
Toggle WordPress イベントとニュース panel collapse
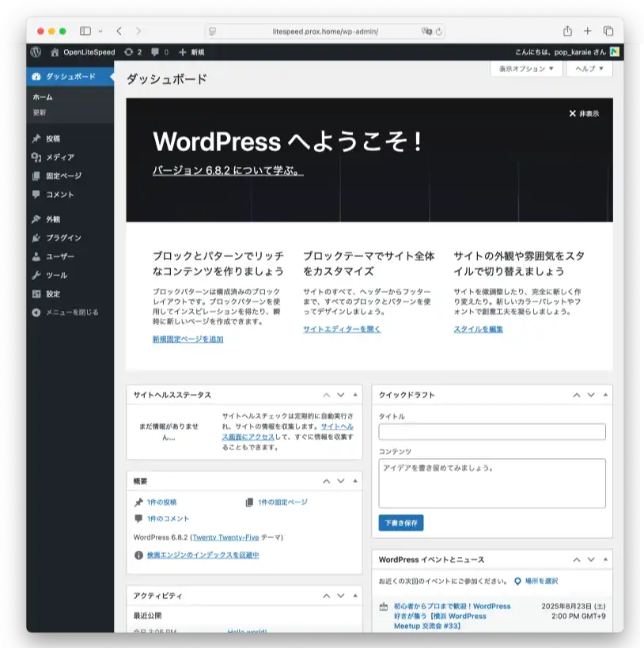pyautogui.click(x=605, y=559)
